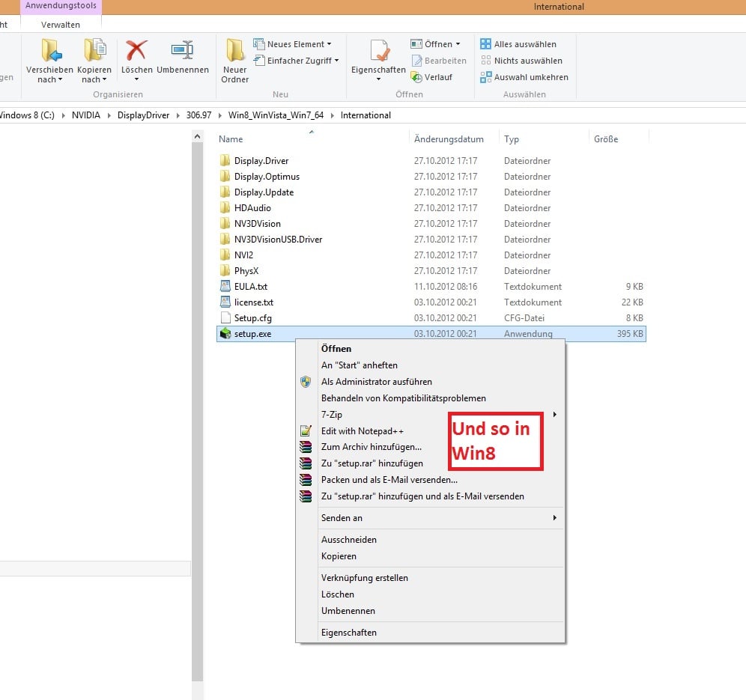Click the Notepad++ icon in context menu
This screenshot has width=746, height=700.
[x=306, y=430]
